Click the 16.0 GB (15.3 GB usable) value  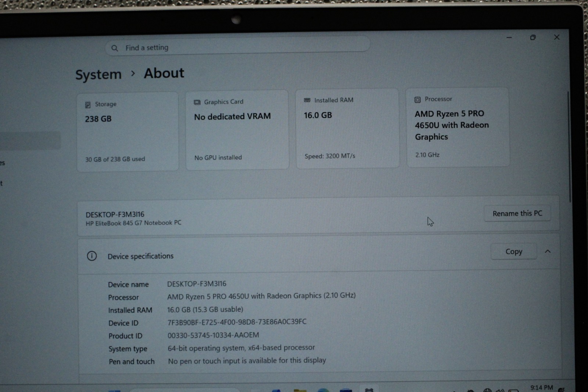point(205,310)
